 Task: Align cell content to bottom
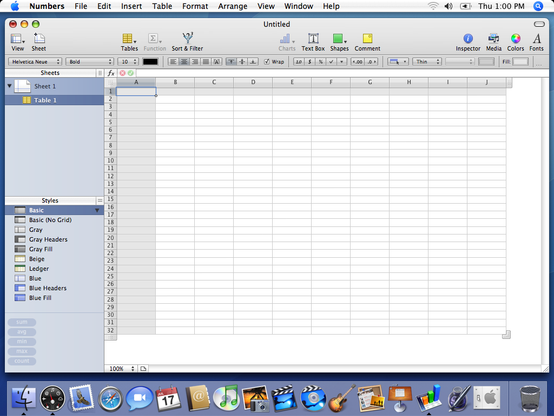pos(253,62)
